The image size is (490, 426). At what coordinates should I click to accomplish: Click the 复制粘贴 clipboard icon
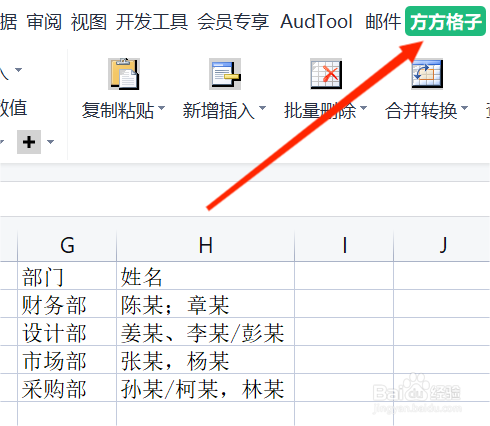(124, 74)
